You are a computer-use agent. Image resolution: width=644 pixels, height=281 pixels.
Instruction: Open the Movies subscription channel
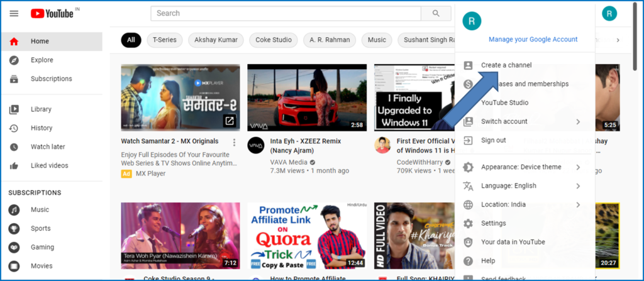[52, 266]
